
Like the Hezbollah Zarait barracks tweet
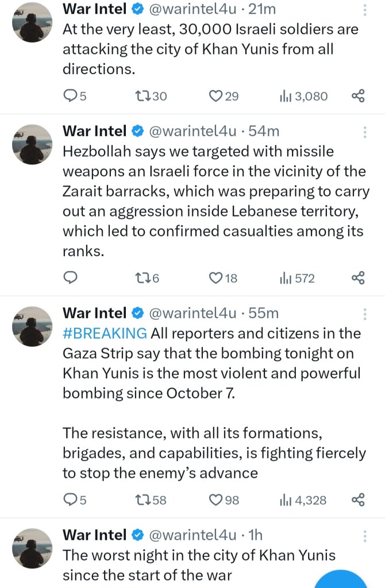tap(215, 278)
